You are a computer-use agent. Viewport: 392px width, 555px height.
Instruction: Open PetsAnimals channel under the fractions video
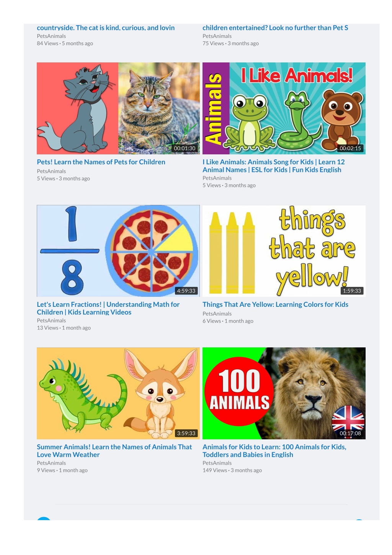pyautogui.click(x=51, y=321)
